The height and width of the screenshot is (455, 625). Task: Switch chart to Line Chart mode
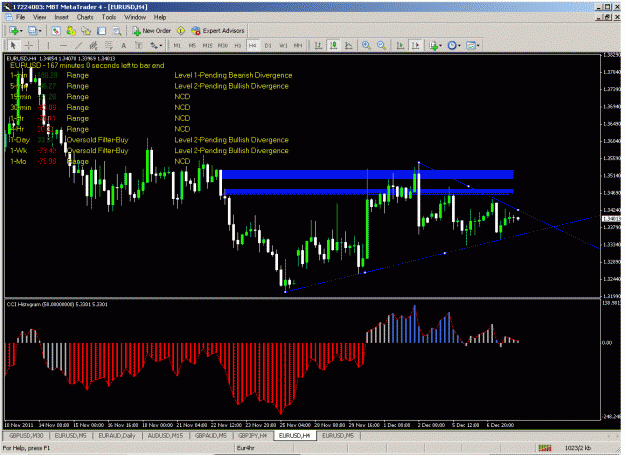click(x=348, y=45)
